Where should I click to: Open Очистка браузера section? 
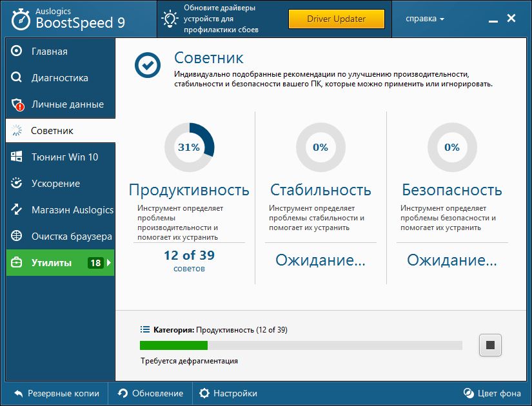point(61,237)
